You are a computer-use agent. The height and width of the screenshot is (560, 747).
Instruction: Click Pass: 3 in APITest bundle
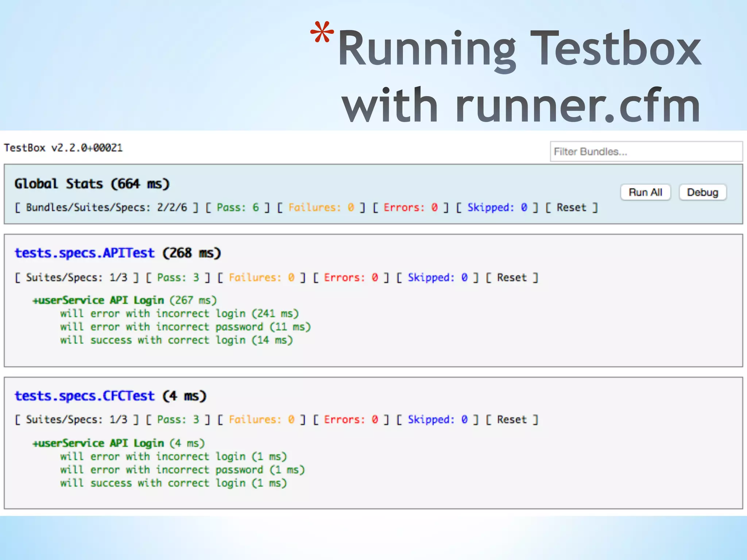[178, 277]
